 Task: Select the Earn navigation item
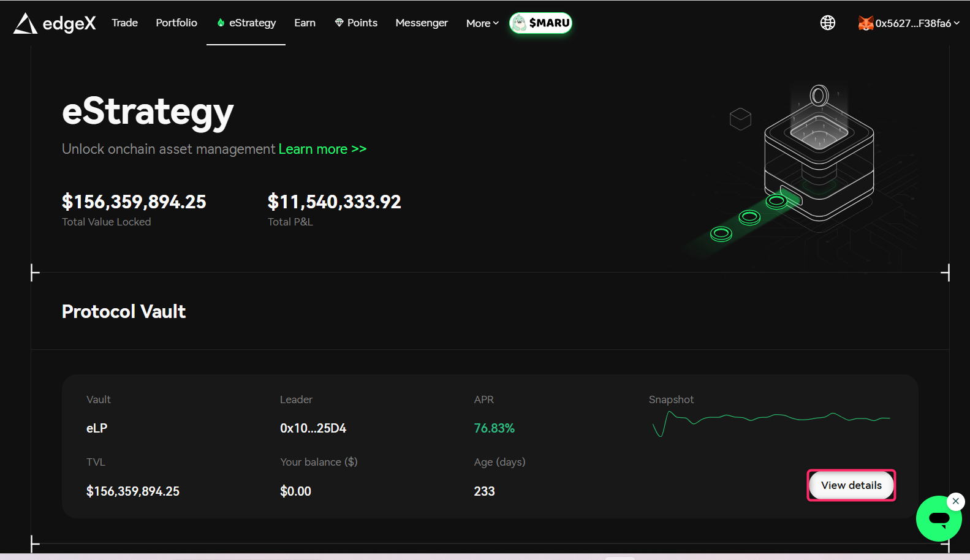tap(305, 23)
